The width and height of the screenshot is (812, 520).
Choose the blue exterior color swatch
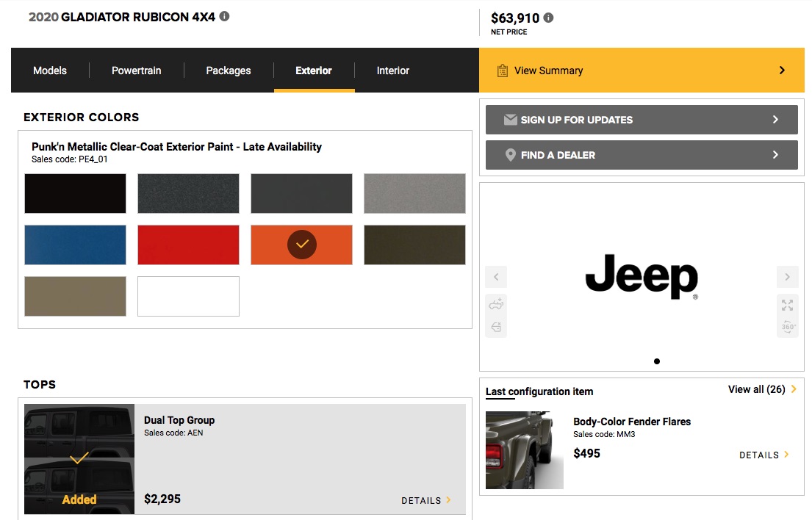click(x=75, y=245)
